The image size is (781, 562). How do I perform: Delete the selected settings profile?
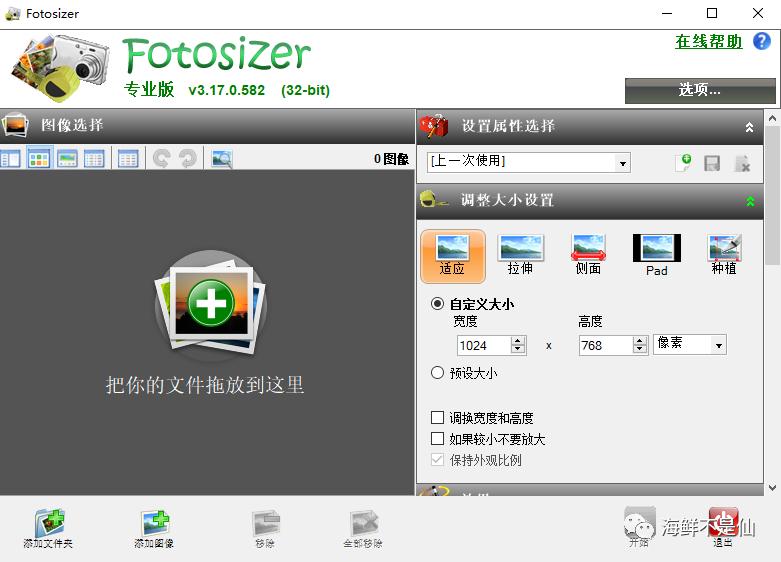[x=742, y=163]
